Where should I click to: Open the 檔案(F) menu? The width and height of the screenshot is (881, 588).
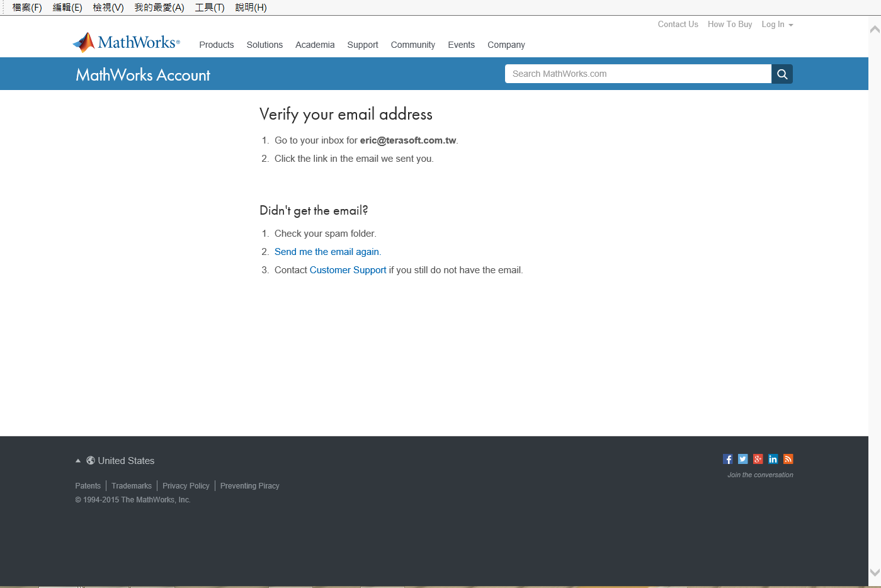tap(27, 8)
